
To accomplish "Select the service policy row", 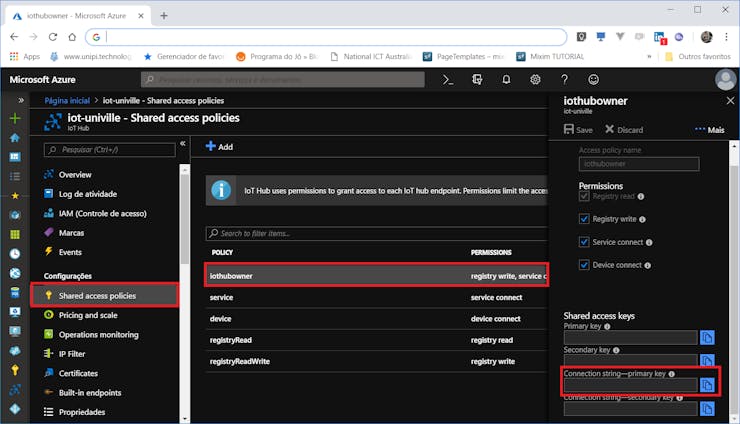I will pyautogui.click(x=376, y=297).
